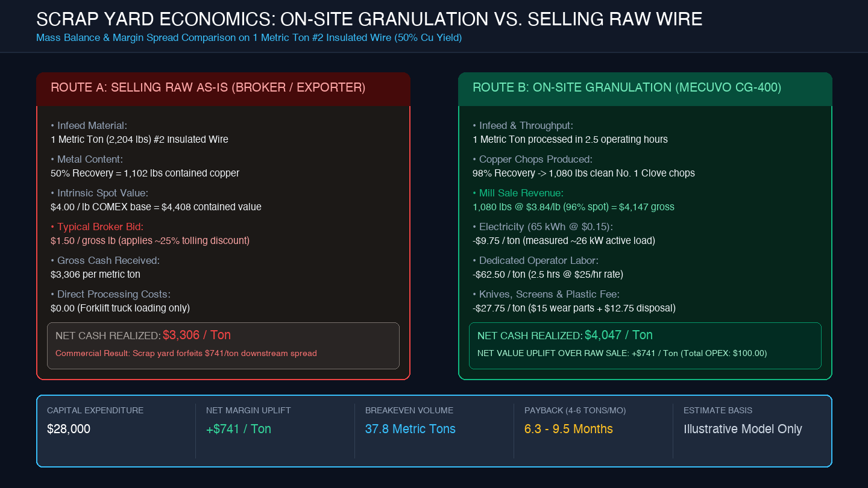Click the 'Typical Broker Bid:' label
Viewport: 868px width, 488px height.
(97, 227)
